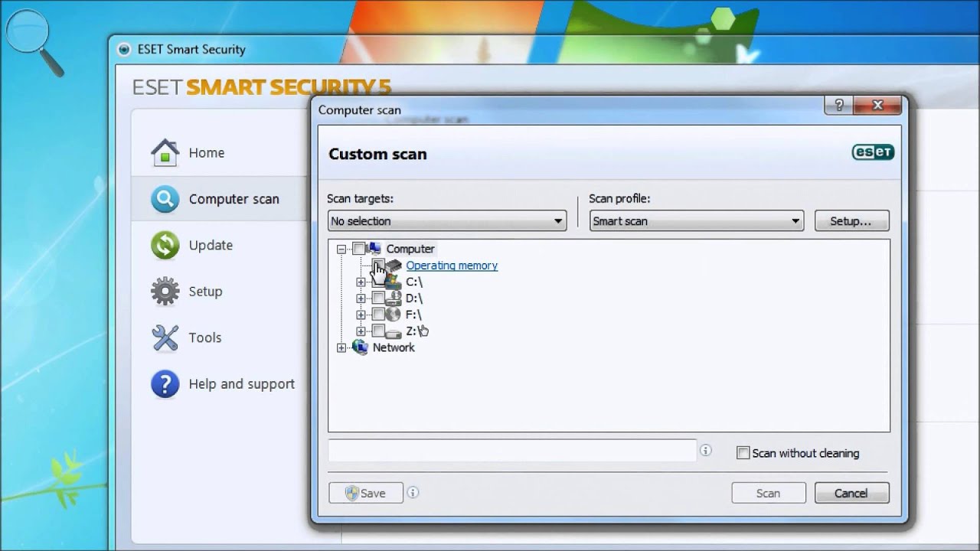This screenshot has width=980, height=551.
Task: Click the info icon beside the Save button
Action: (413, 493)
